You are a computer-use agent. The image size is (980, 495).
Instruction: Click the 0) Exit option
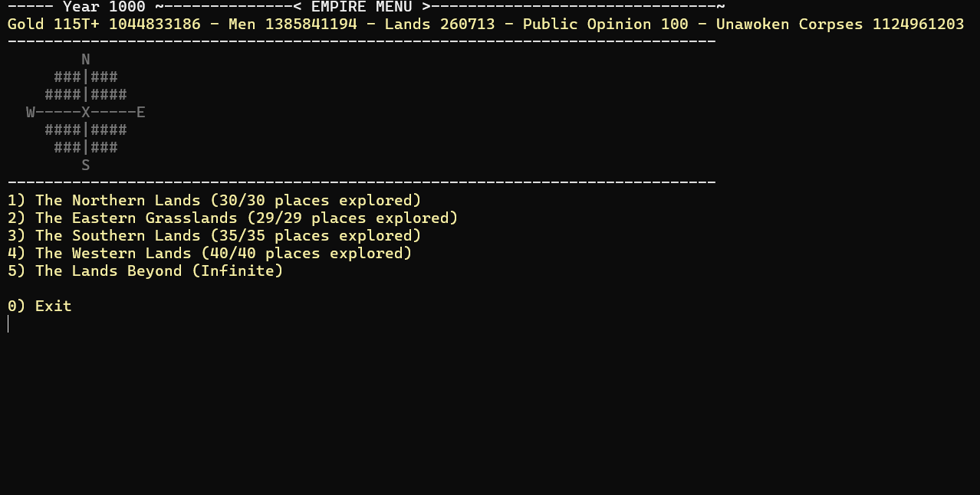(x=40, y=307)
